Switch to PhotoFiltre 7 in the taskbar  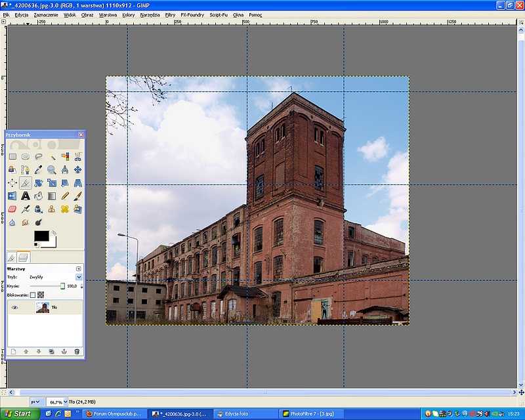(312, 413)
